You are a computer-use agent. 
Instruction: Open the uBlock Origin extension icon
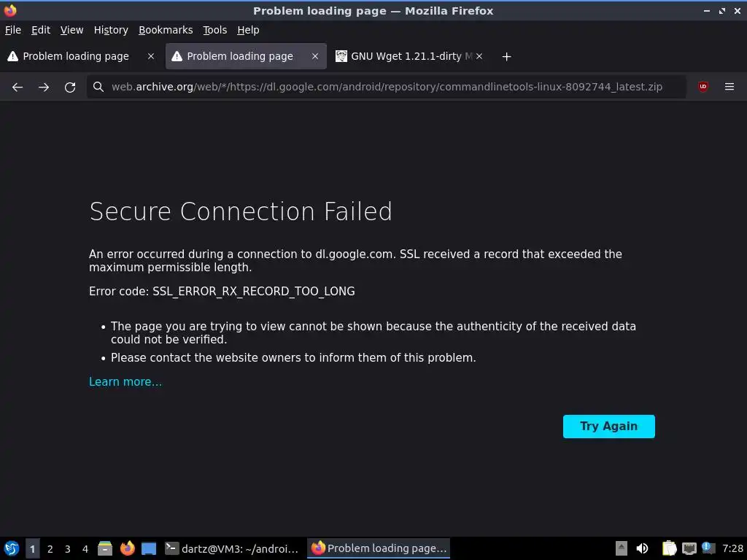point(703,87)
